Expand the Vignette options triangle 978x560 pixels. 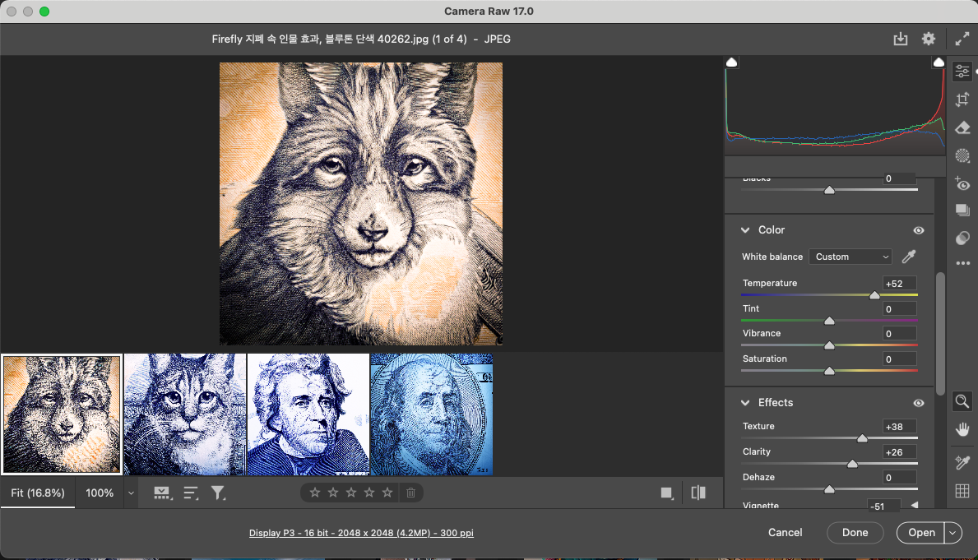(915, 505)
